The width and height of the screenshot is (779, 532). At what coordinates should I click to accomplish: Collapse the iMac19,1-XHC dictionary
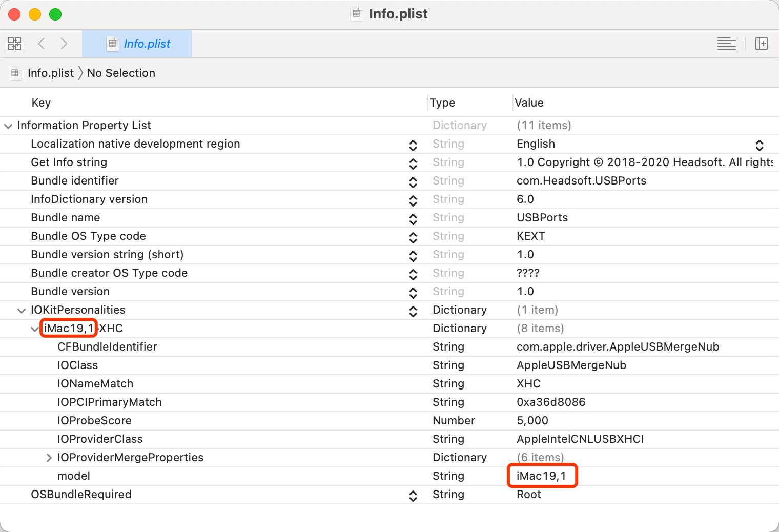(35, 329)
